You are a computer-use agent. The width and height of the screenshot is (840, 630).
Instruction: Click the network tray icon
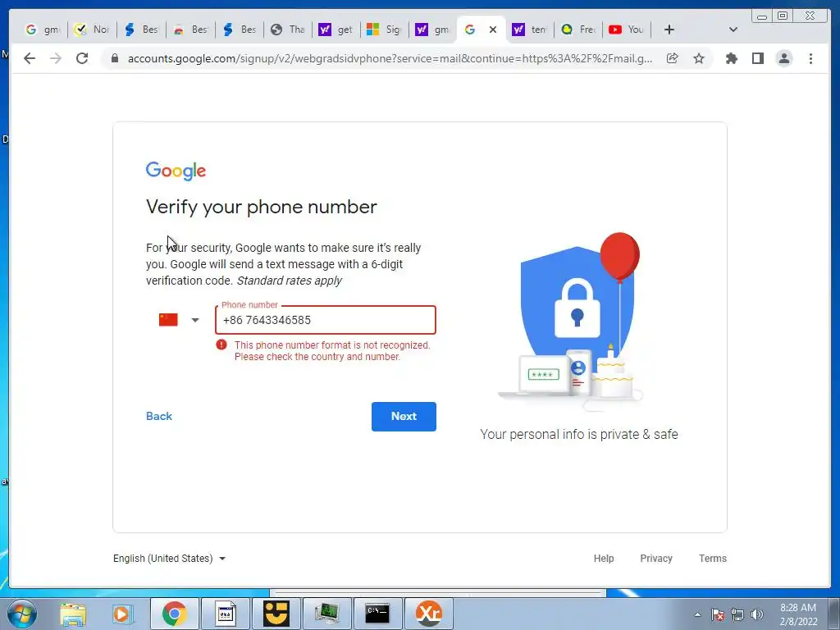pos(737,614)
